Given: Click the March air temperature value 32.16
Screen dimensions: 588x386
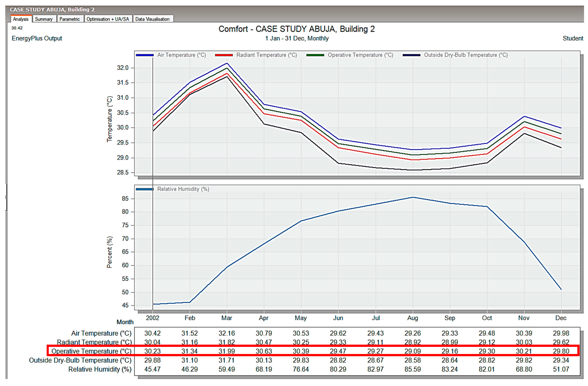Looking at the screenshot, I should click(x=227, y=333).
